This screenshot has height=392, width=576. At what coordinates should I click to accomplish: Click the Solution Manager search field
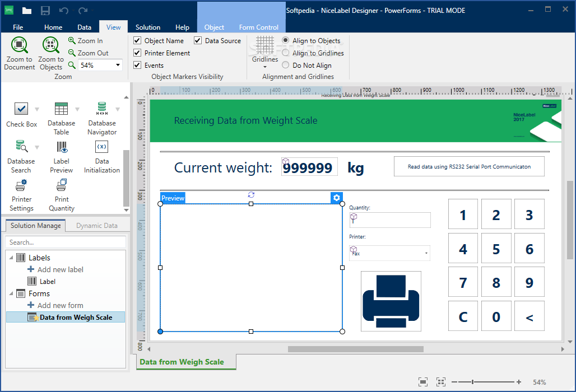pos(66,242)
